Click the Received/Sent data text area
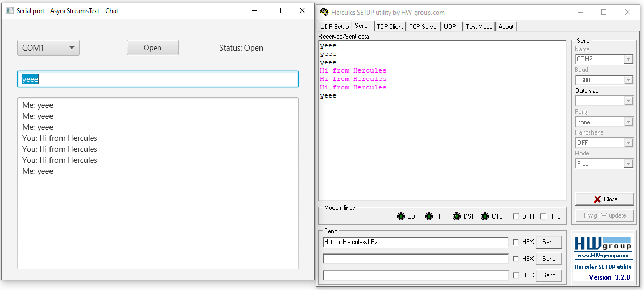Viewport: 644px width, 290px height. [442, 120]
